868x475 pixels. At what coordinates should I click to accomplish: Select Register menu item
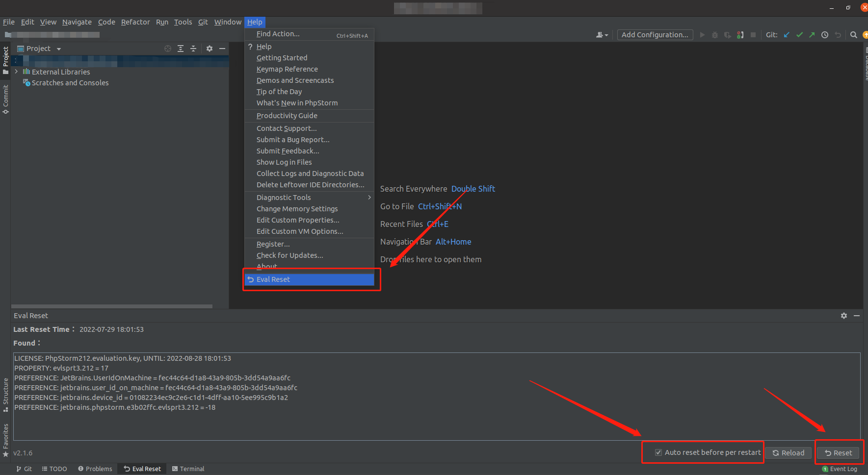point(309,244)
